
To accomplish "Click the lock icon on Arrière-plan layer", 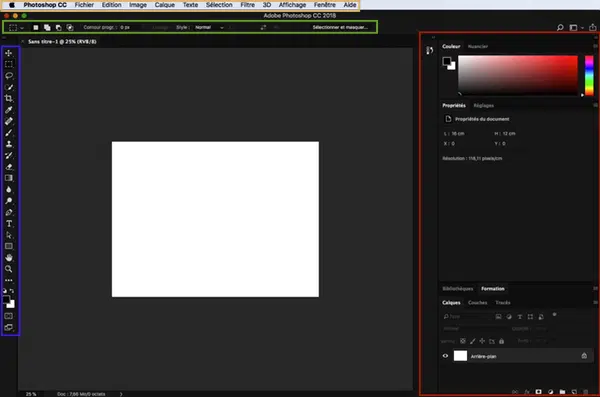I will click(584, 356).
